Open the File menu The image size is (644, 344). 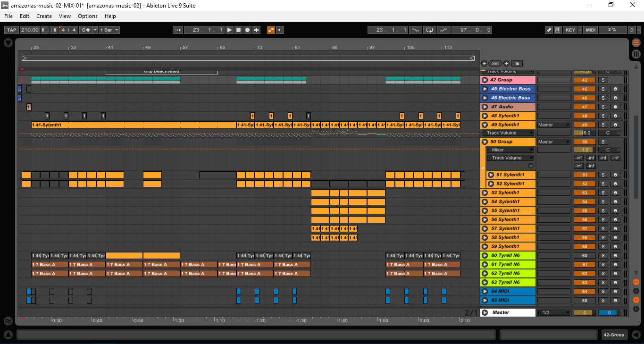point(8,16)
